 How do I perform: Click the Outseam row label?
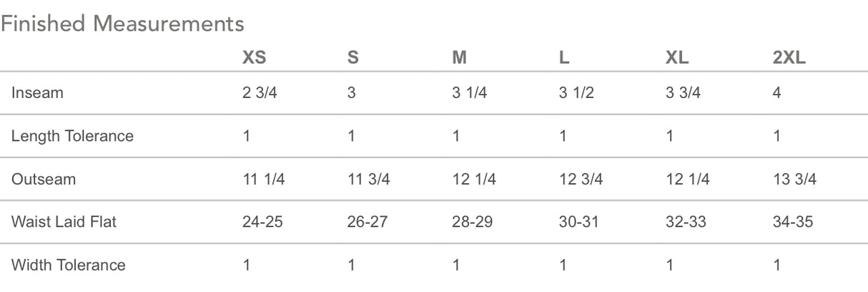(43, 179)
